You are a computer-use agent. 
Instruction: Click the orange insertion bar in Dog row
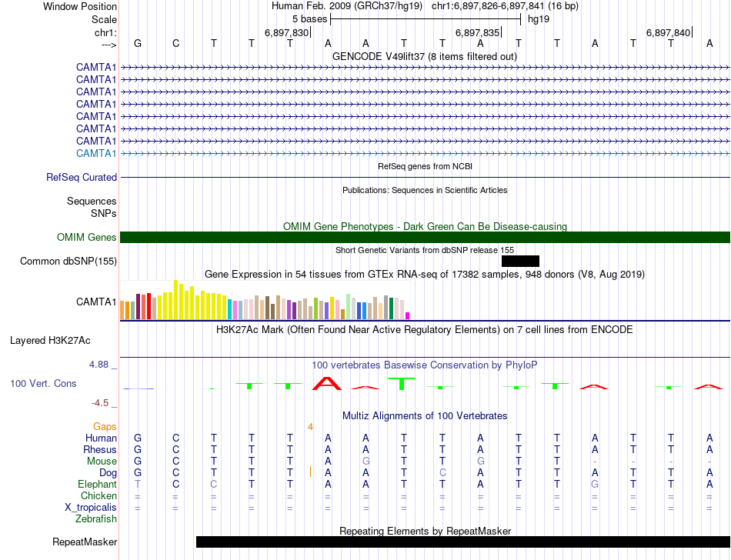pos(311,472)
